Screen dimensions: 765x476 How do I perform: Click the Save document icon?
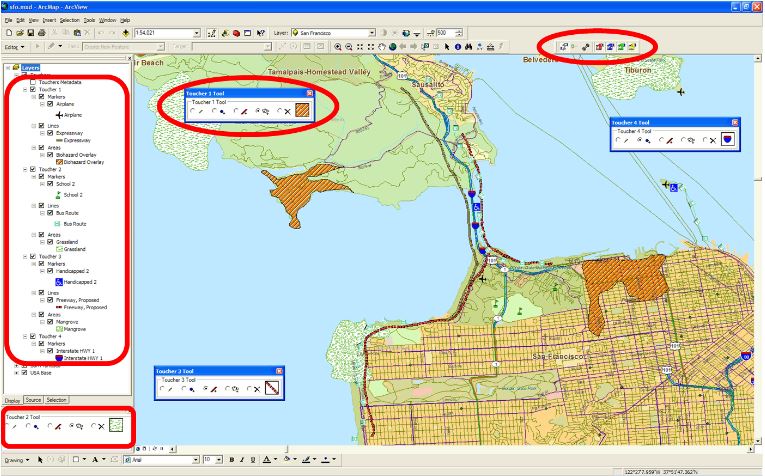click(32, 33)
